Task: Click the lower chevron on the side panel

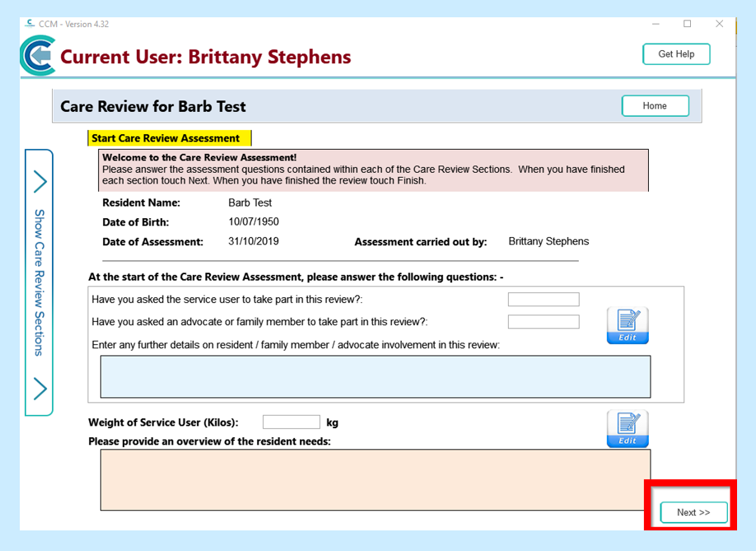Action: pyautogui.click(x=40, y=388)
